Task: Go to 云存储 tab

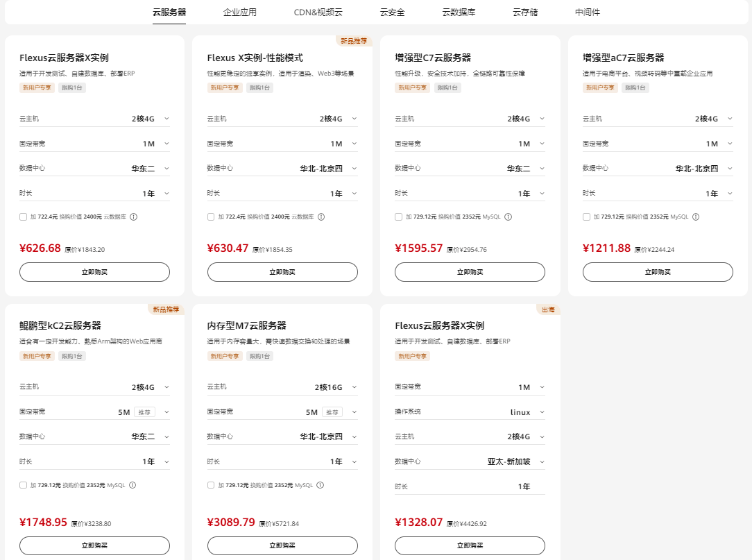Action: 525,12
